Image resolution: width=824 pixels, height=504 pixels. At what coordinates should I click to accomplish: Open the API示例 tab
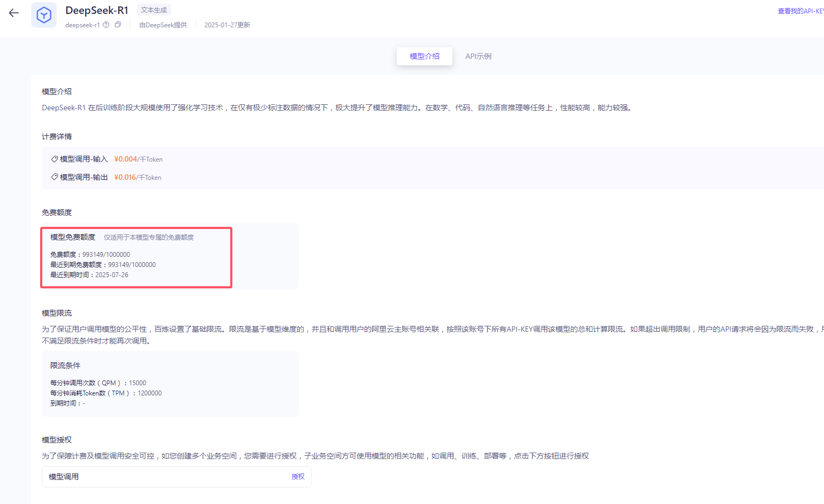click(478, 56)
